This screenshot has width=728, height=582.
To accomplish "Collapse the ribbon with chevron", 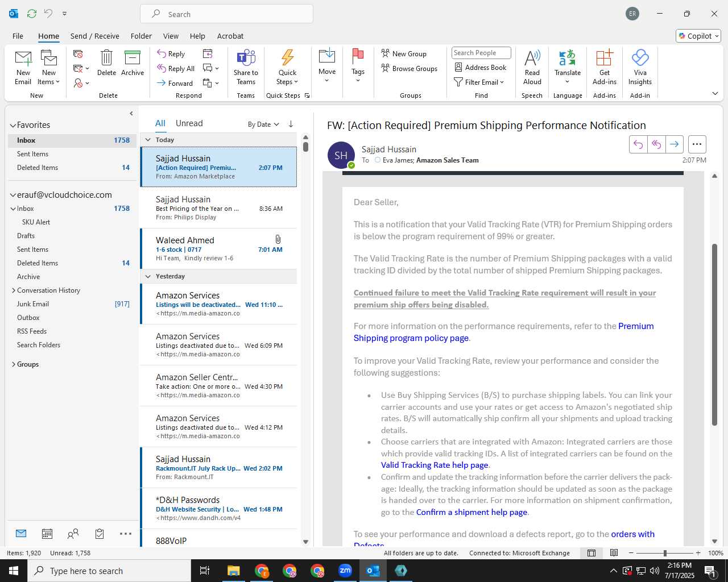I will click(715, 94).
